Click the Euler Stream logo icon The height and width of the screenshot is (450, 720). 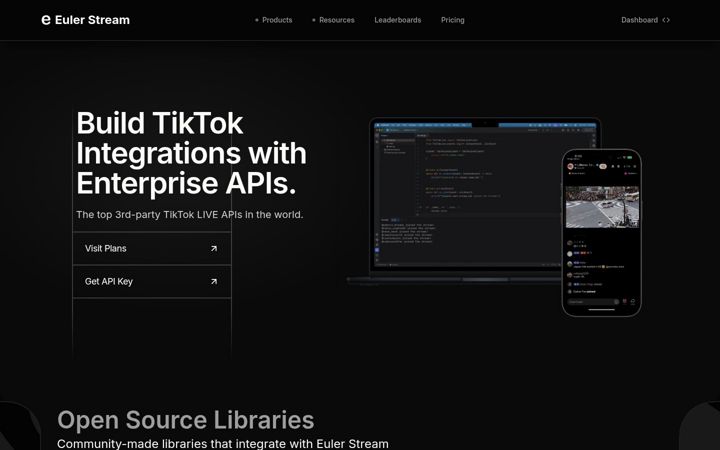pyautogui.click(x=46, y=20)
